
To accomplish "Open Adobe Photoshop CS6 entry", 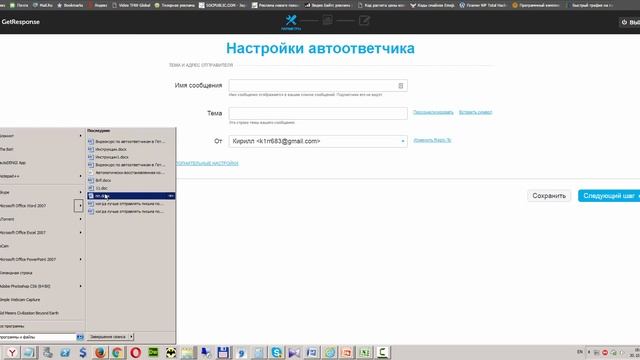I will 25,286.
